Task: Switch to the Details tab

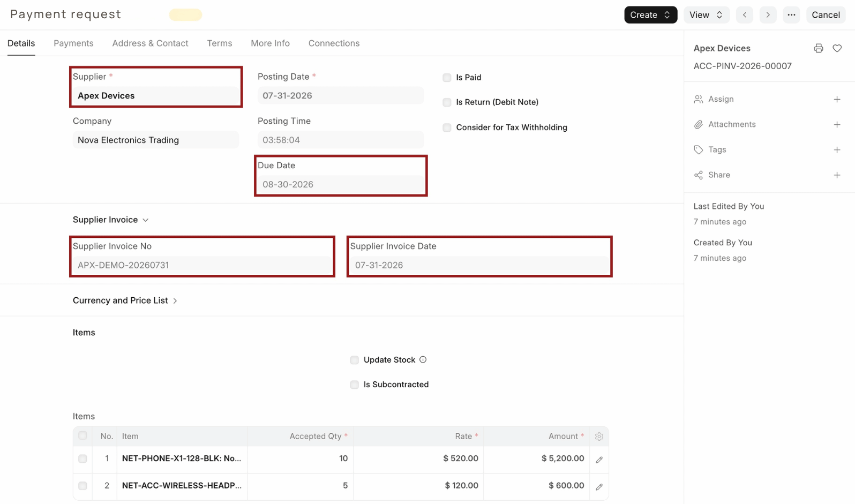Action: [x=21, y=43]
